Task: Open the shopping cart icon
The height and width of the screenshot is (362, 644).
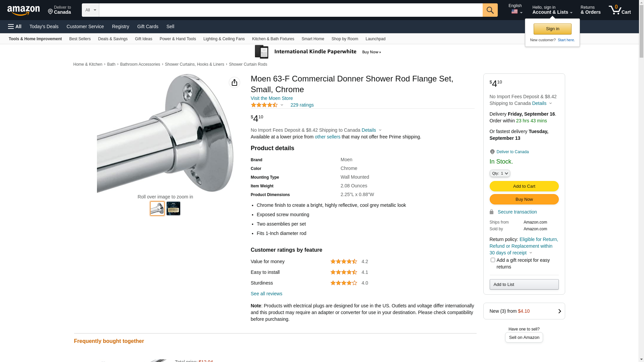Action: point(619,10)
